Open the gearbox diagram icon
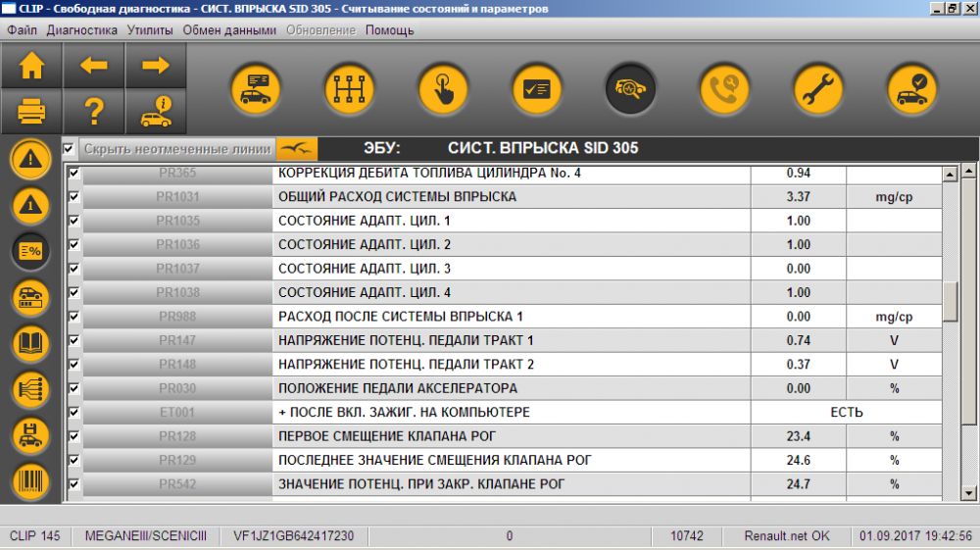 (x=350, y=89)
